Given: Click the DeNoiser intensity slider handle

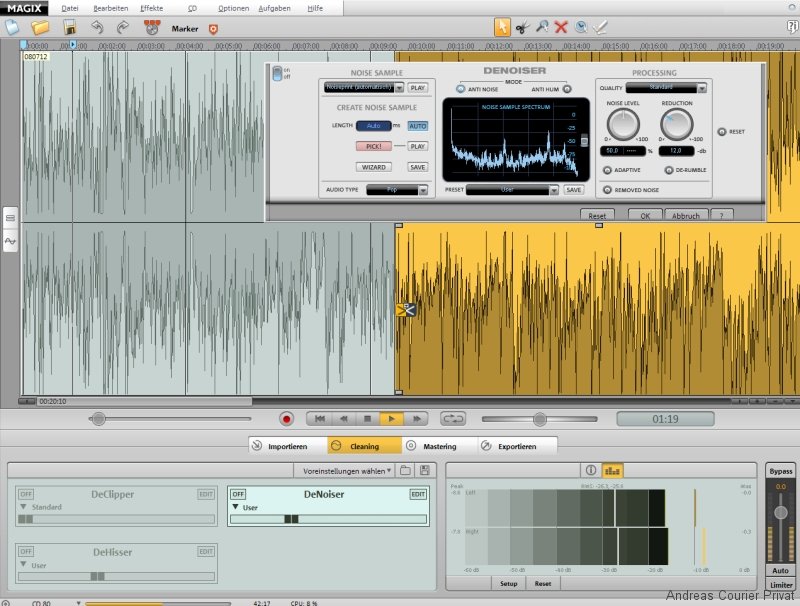Looking at the screenshot, I should [x=291, y=519].
